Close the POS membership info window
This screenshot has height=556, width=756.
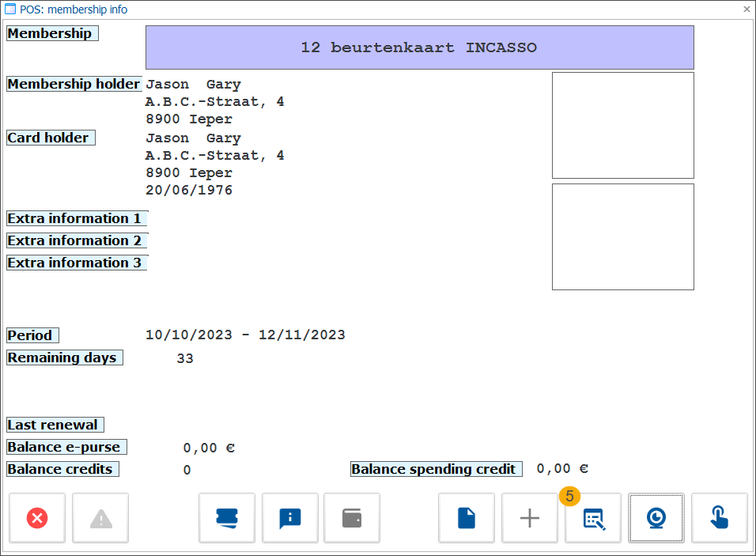tap(747, 9)
